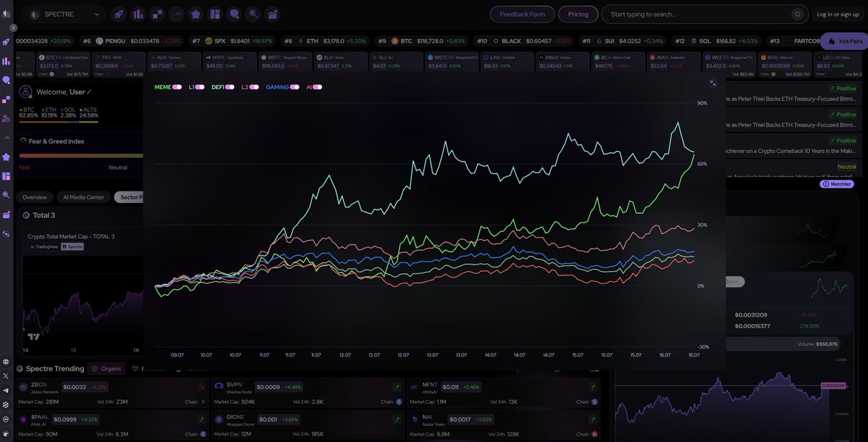Open the DIONE trending row
Screen dimensions: 868x442
coord(308,425)
